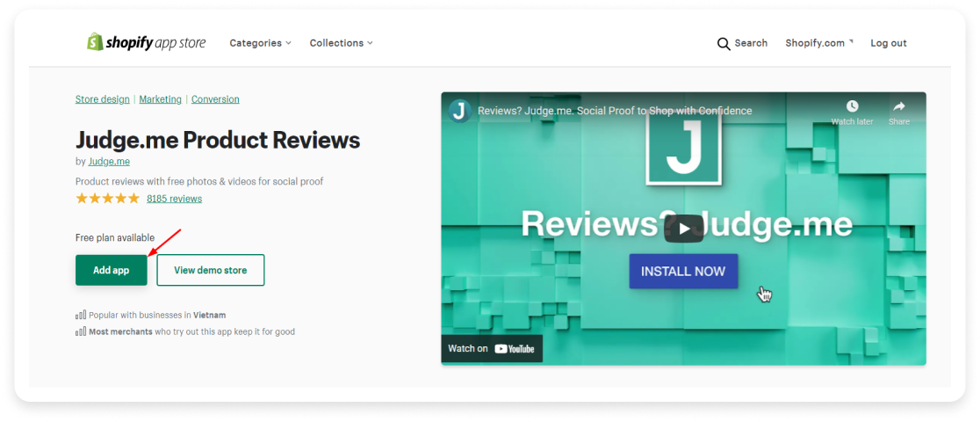Open the Judge.me developer link
The image size is (980, 422).
pyautogui.click(x=109, y=162)
